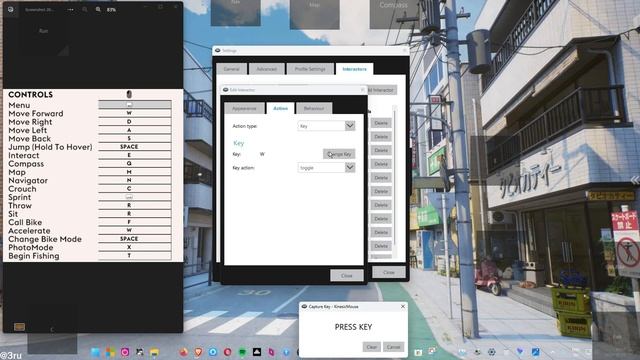640x360 pixels.
Task: Click the topmost Delete button in Interactors list
Action: pyautogui.click(x=381, y=123)
